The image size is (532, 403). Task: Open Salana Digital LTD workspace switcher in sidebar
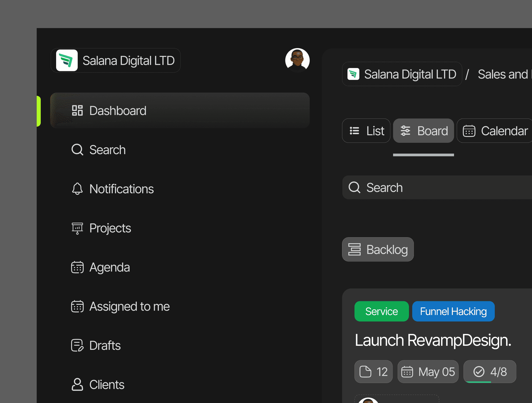[x=115, y=60]
